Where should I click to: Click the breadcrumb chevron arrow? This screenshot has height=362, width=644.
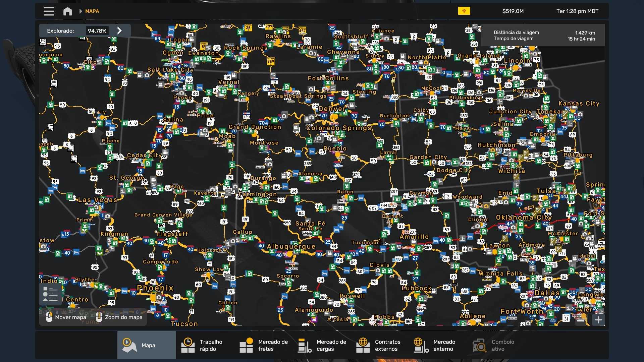click(80, 11)
